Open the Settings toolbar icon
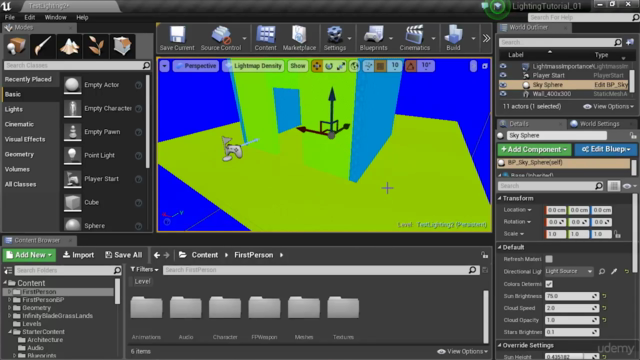The image size is (640, 360). (335, 38)
